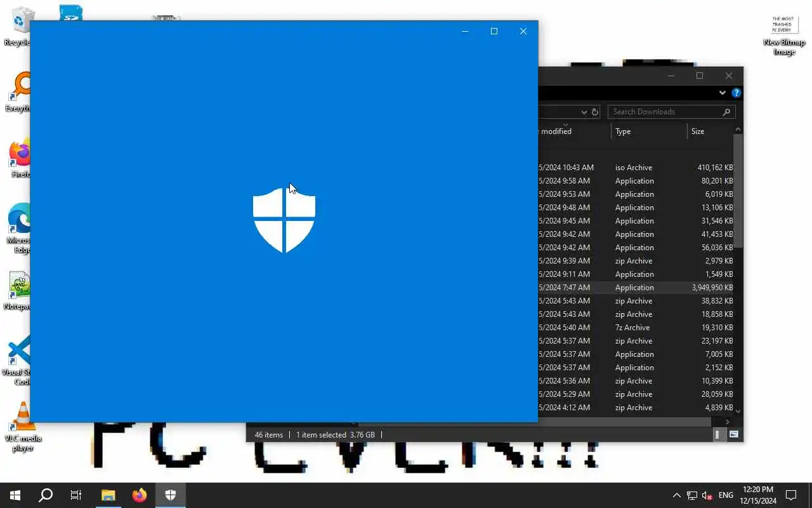Select the file sized 56,036 KB
Viewport: 812px width, 508px height.
[636, 248]
